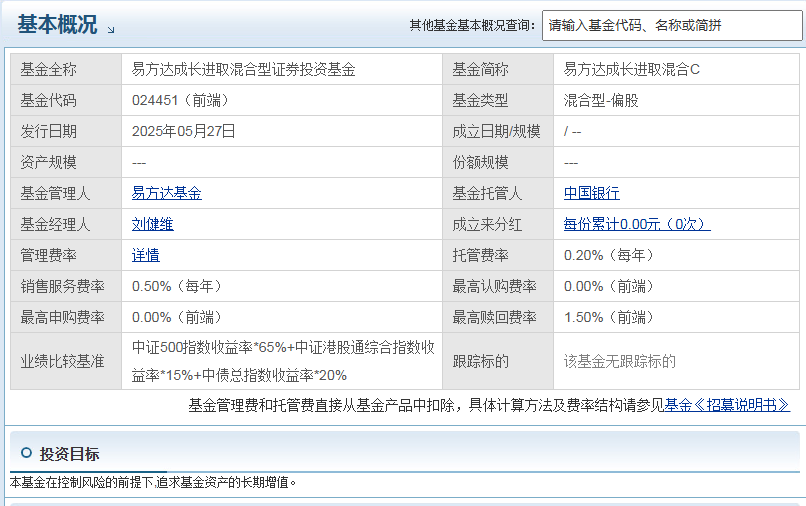Select the 托管费率 label cell
This screenshot has height=506, width=806.
tap(498, 255)
